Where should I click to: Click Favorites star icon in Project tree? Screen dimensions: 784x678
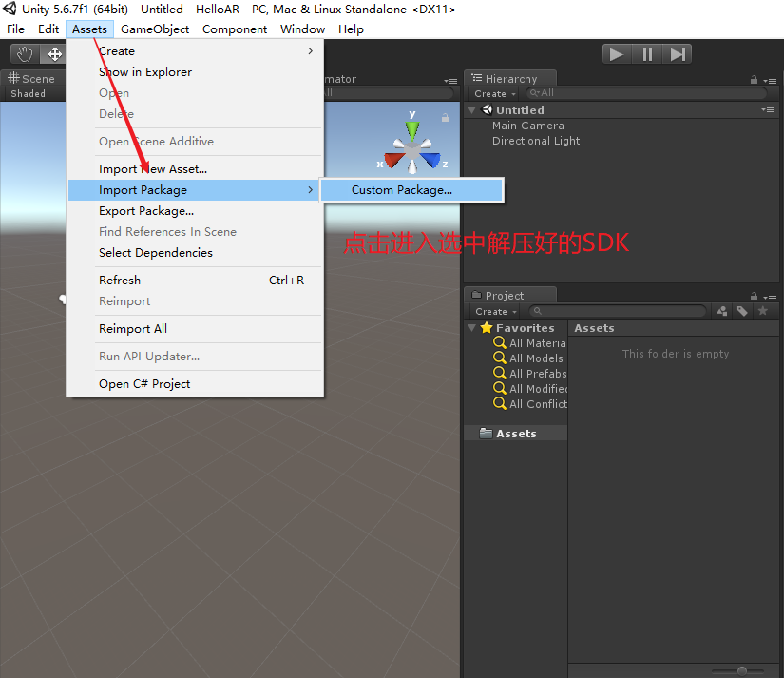[487, 328]
